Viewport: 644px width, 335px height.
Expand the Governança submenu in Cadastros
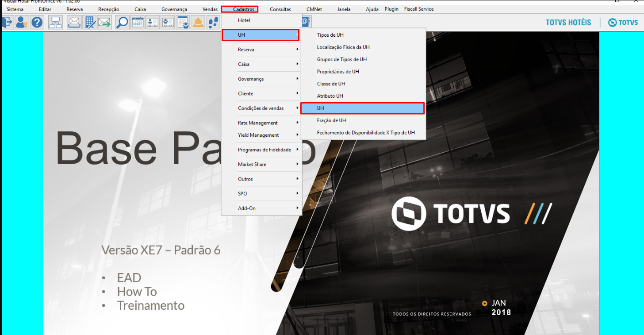261,79
